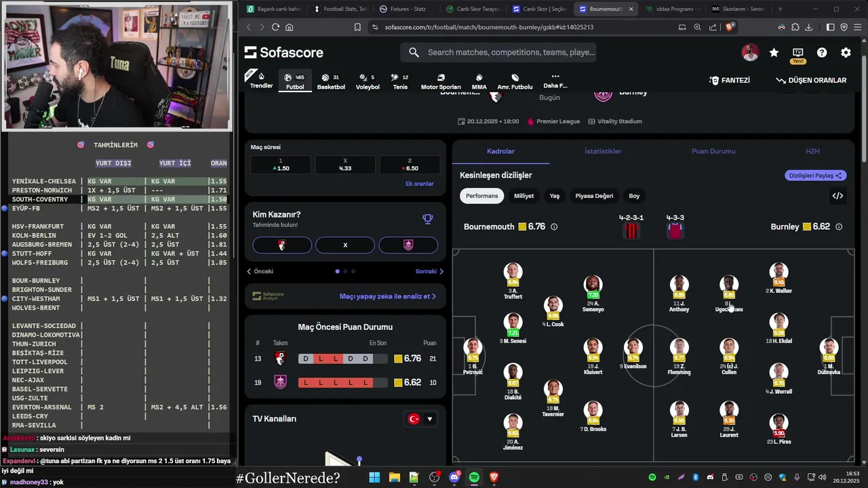Viewport: 868px width, 488px height.
Task: Click home win odds 1.50
Action: pos(281,165)
